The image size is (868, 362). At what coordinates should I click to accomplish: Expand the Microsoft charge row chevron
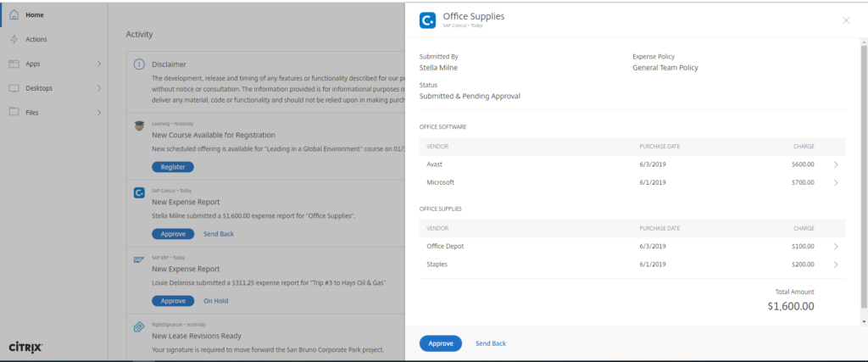click(x=836, y=182)
